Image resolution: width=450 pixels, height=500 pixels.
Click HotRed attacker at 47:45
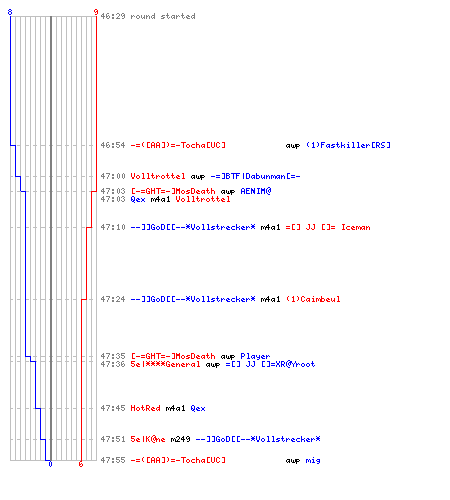click(x=145, y=408)
